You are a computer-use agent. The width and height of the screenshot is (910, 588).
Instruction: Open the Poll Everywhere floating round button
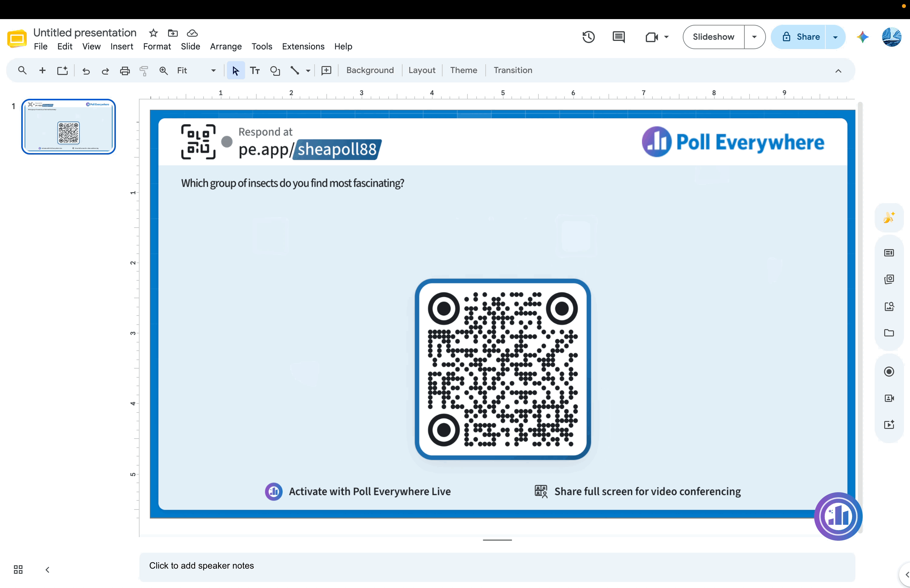point(838,516)
